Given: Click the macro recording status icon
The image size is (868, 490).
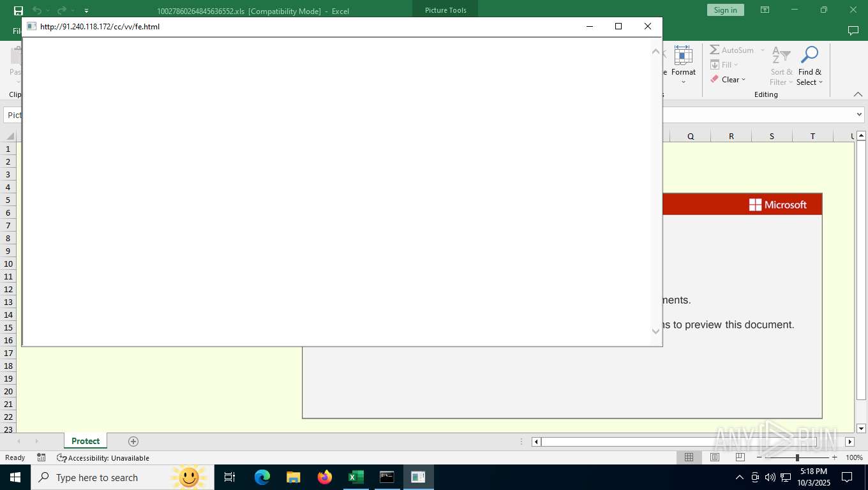Looking at the screenshot, I should 41,457.
